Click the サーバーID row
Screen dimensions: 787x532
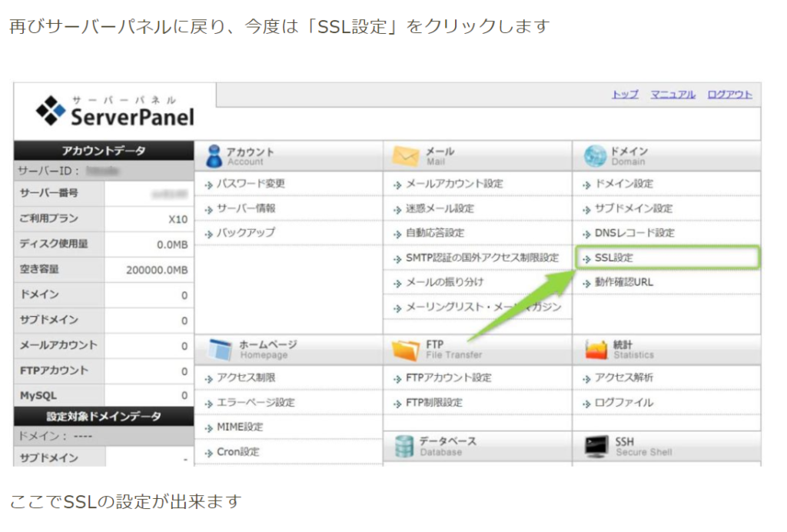[x=104, y=171]
